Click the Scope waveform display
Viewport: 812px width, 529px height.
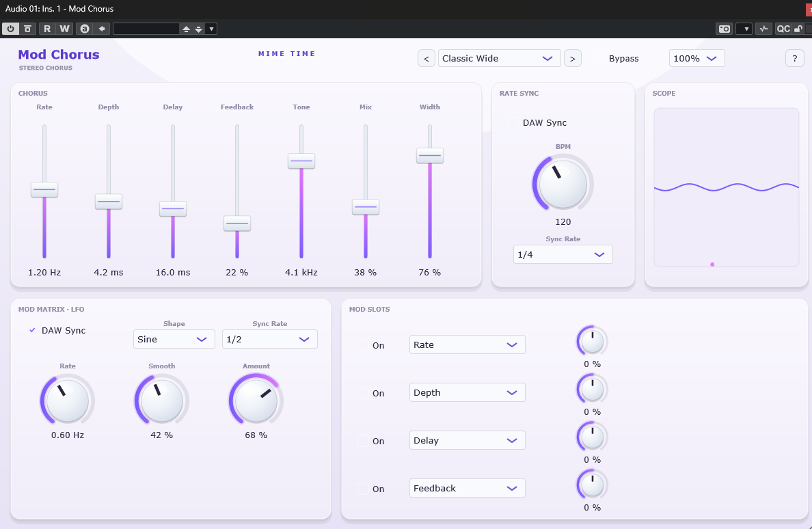click(727, 187)
